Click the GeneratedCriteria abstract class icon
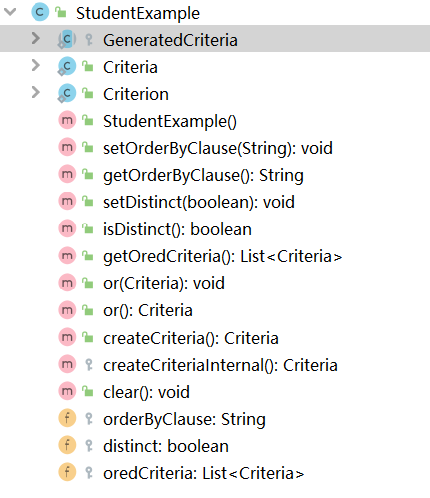This screenshot has height=498, width=430. [x=67, y=39]
